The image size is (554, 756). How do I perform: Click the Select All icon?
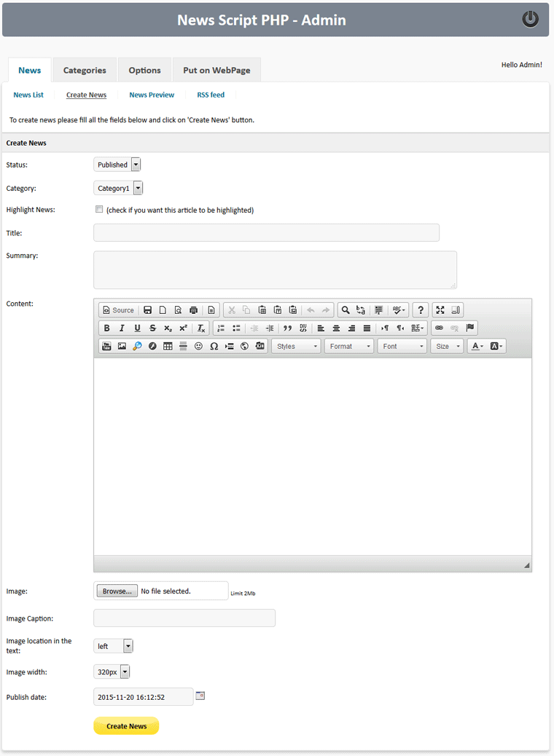(379, 310)
